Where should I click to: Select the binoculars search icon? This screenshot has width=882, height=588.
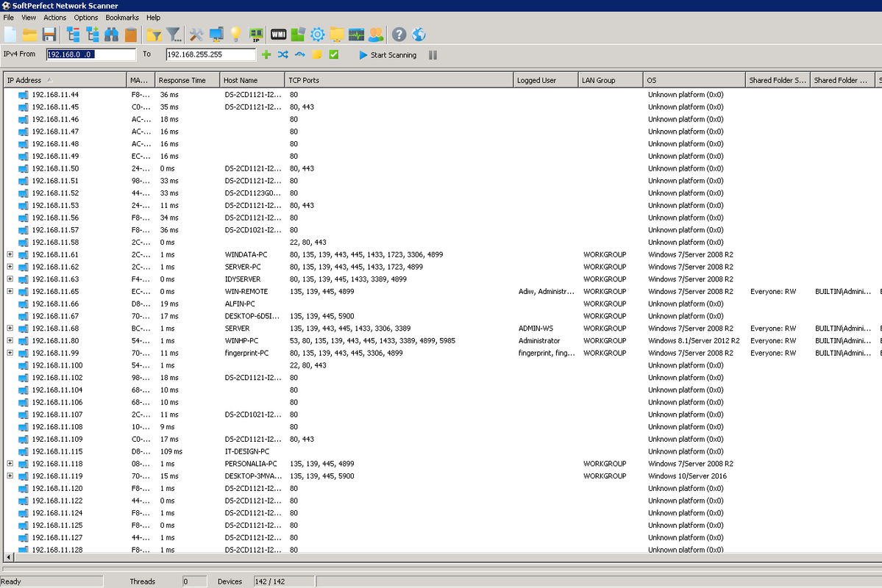coord(111,34)
